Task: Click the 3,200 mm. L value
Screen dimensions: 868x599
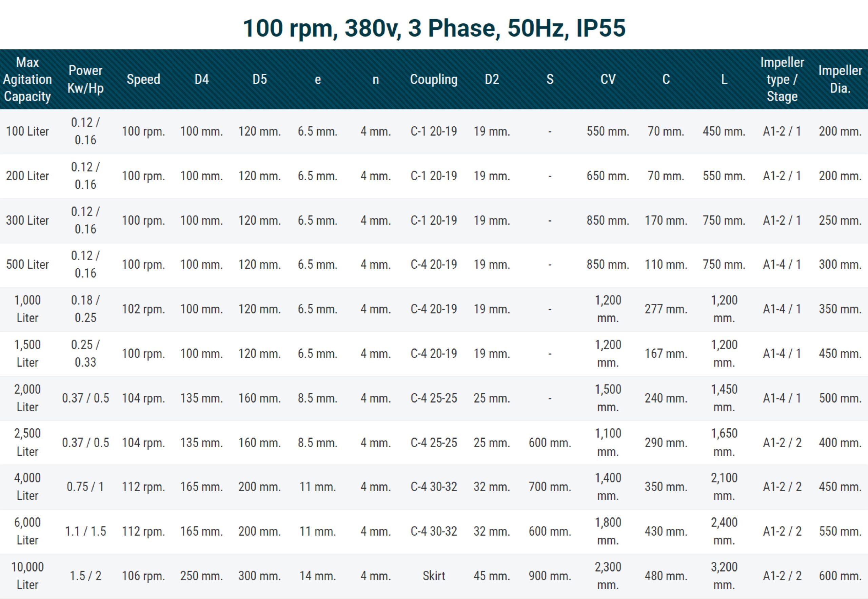Action: 724,575
